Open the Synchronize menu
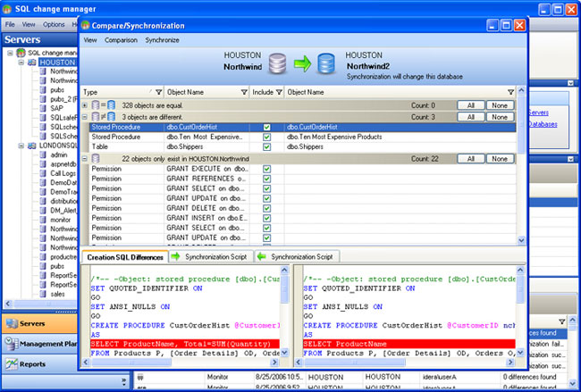Viewport: 581px width, 392px height. pyautogui.click(x=162, y=40)
